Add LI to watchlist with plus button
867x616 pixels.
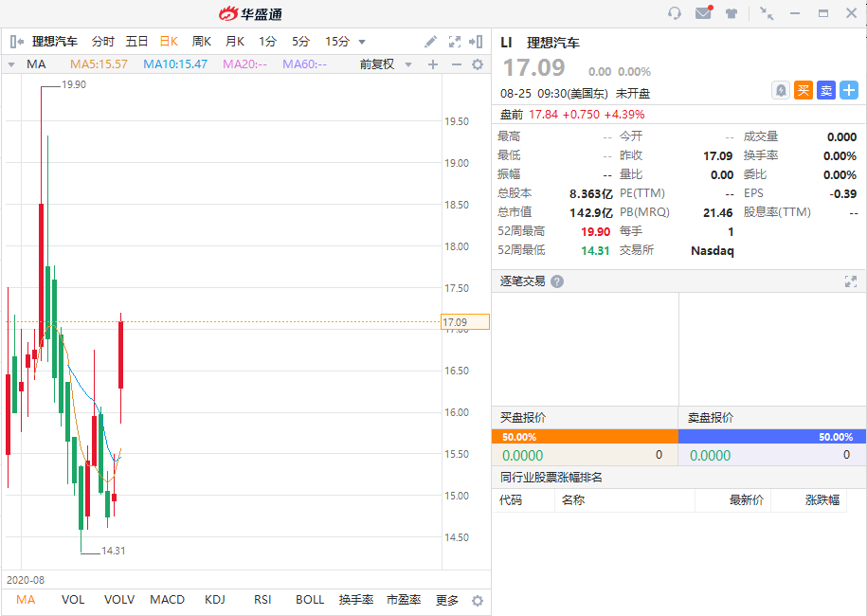(848, 90)
